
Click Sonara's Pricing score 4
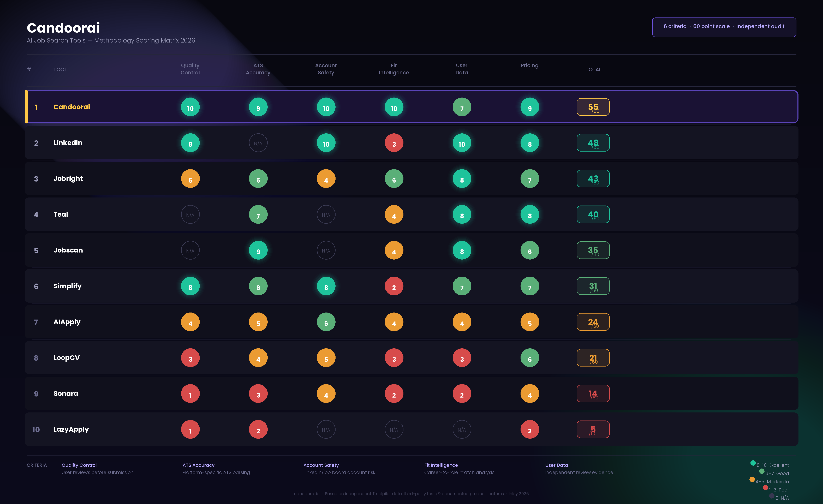click(x=530, y=394)
